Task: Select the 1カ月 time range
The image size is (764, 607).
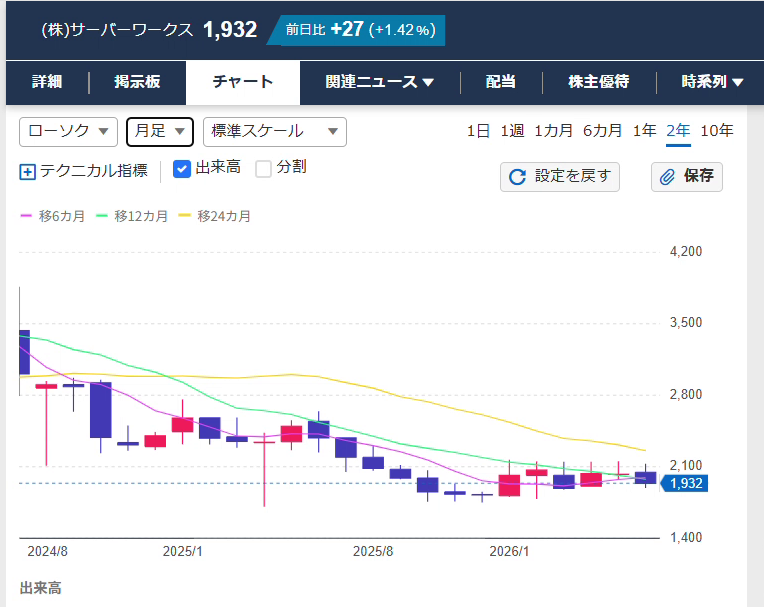Action: 554,131
